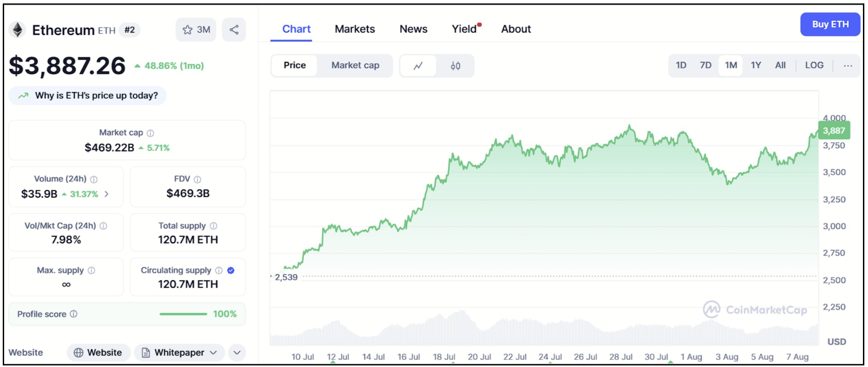Click the $3,887.26 price value
Viewport: 868px width, 367px height.
[x=67, y=66]
